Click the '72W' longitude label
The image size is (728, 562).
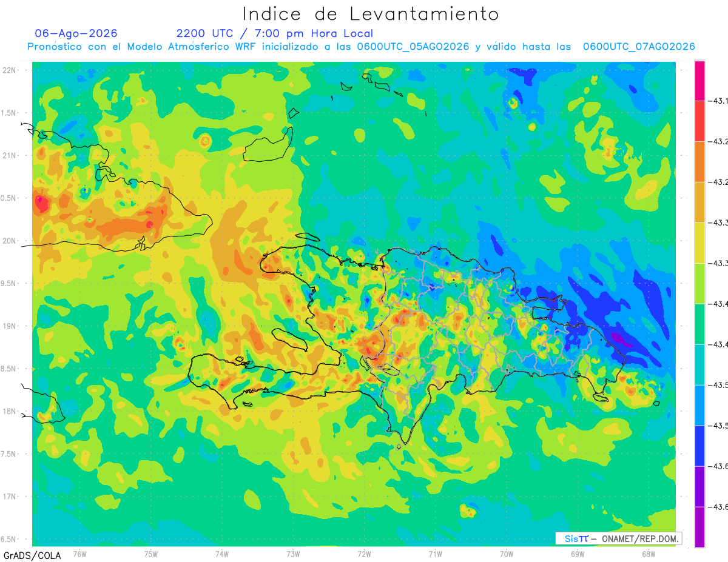click(x=364, y=554)
